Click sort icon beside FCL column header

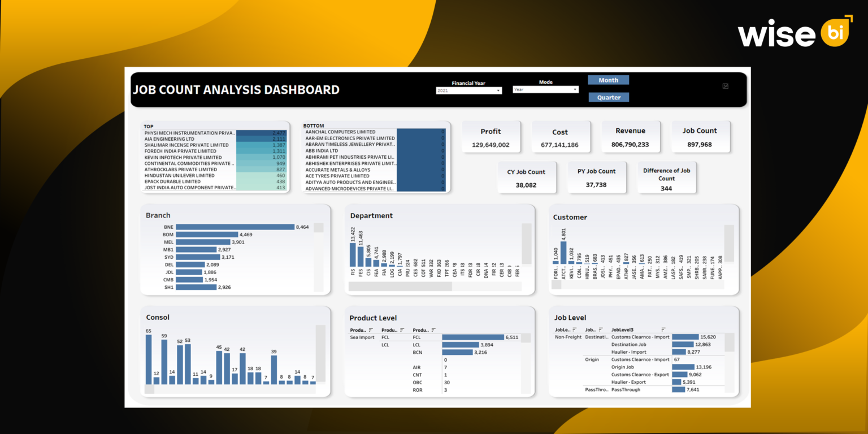[x=402, y=330]
